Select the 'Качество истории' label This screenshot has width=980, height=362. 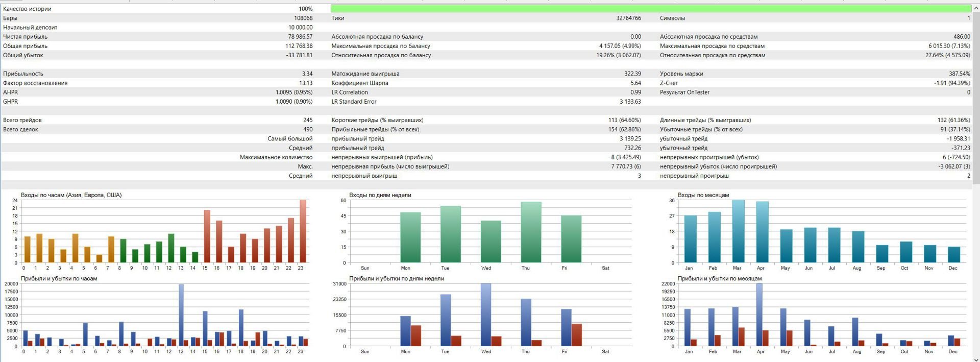tap(27, 9)
